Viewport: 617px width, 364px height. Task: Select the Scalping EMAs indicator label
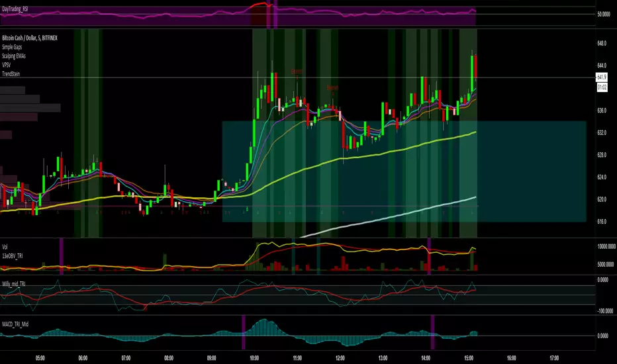pos(14,56)
